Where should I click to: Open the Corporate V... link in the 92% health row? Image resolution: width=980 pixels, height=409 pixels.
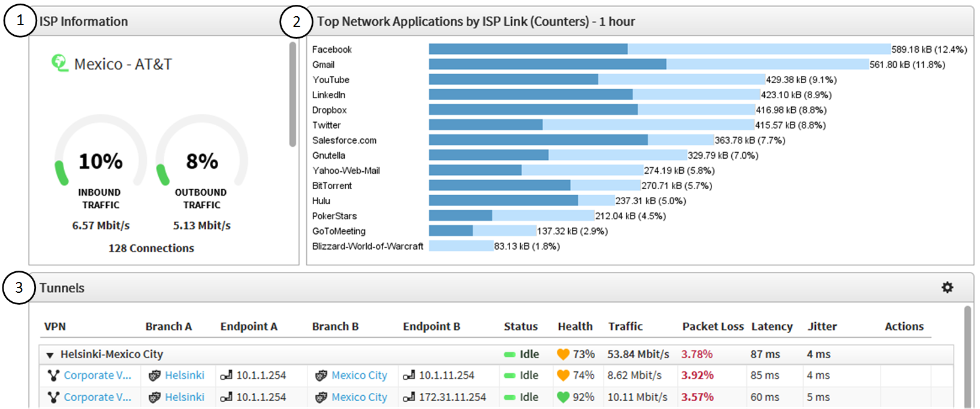tap(97, 397)
